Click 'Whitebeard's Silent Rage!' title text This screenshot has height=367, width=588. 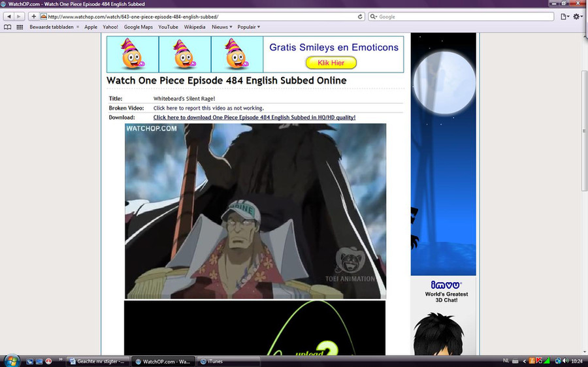pos(184,99)
